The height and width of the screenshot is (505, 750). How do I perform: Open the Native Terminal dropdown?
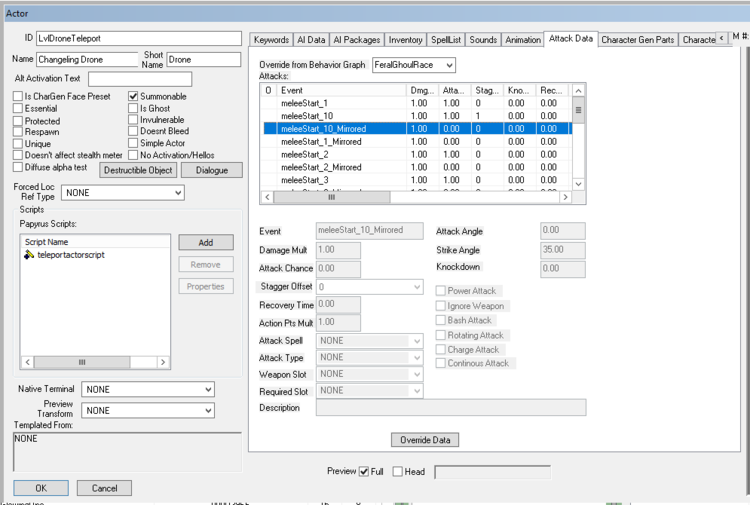click(x=148, y=389)
